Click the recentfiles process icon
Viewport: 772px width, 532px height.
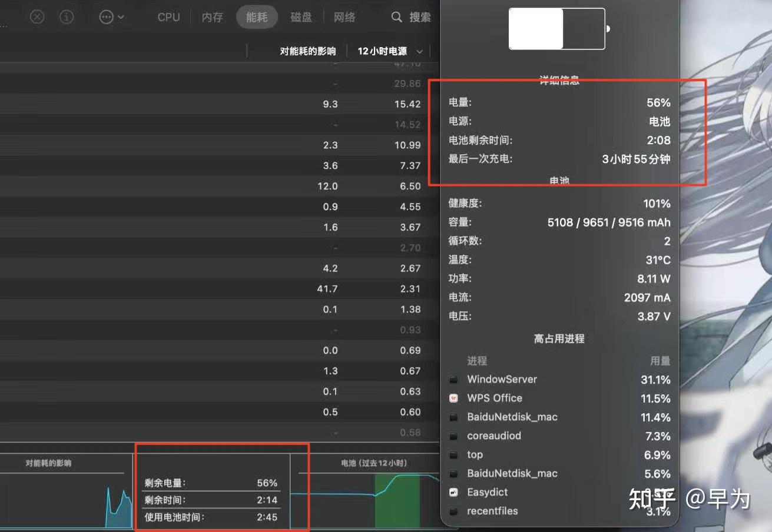pos(453,511)
